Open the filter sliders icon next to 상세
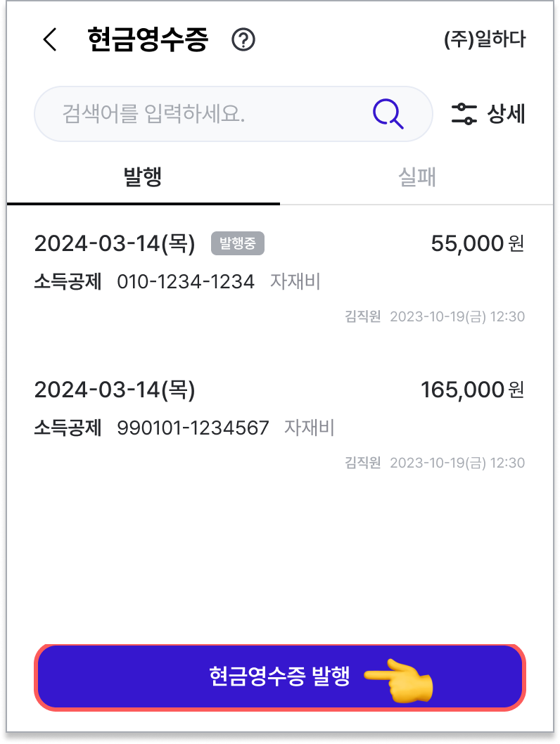 [x=464, y=114]
